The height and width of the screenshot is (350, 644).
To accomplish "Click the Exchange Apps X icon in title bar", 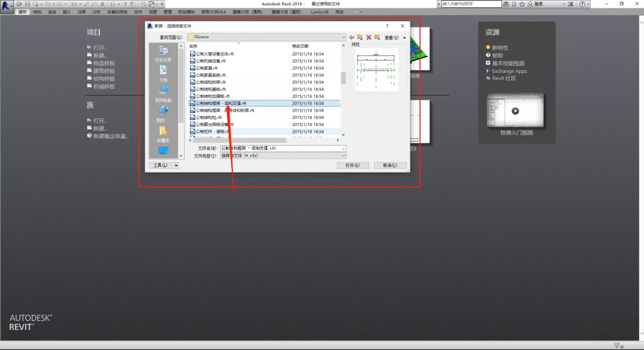I will pos(571,4).
